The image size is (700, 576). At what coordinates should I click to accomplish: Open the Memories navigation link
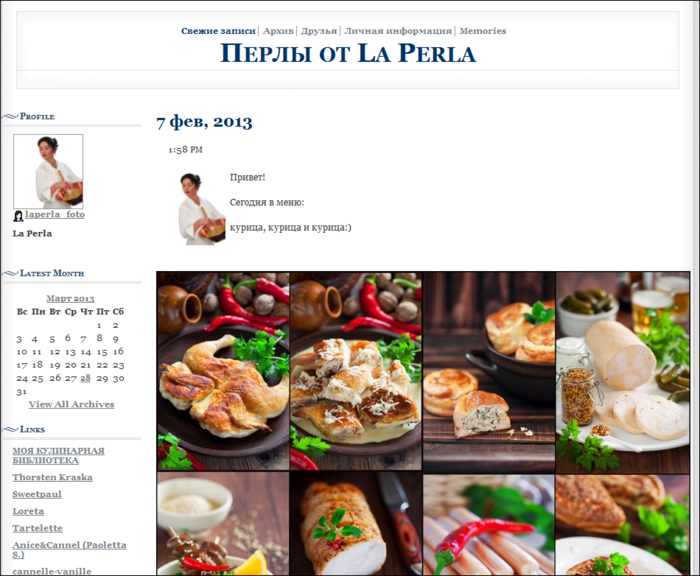coord(483,31)
